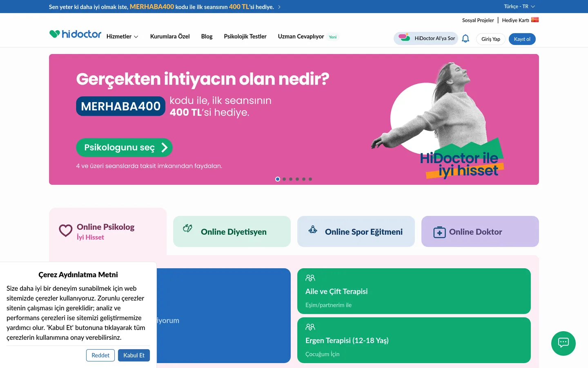Select the last carousel dot

tap(310, 179)
